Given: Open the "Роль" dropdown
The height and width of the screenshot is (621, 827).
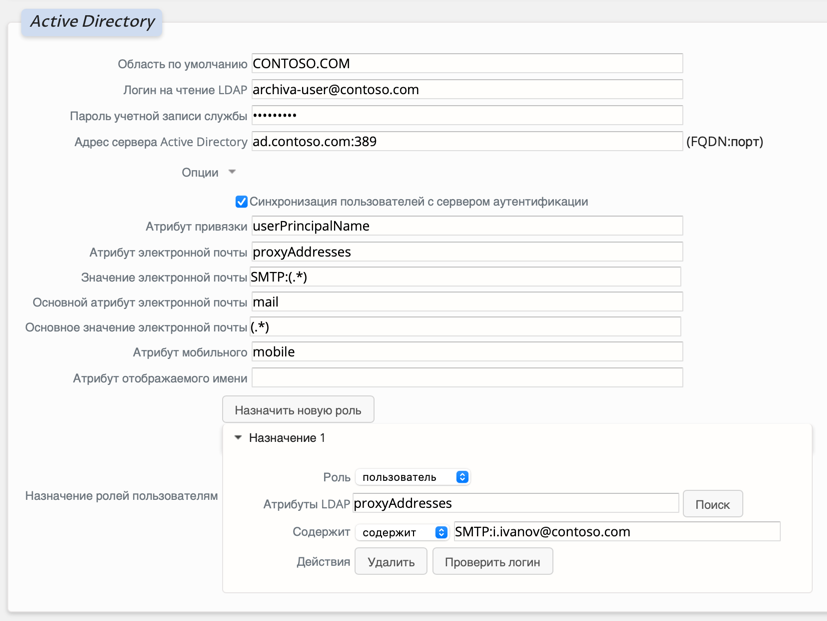Looking at the screenshot, I should (412, 477).
